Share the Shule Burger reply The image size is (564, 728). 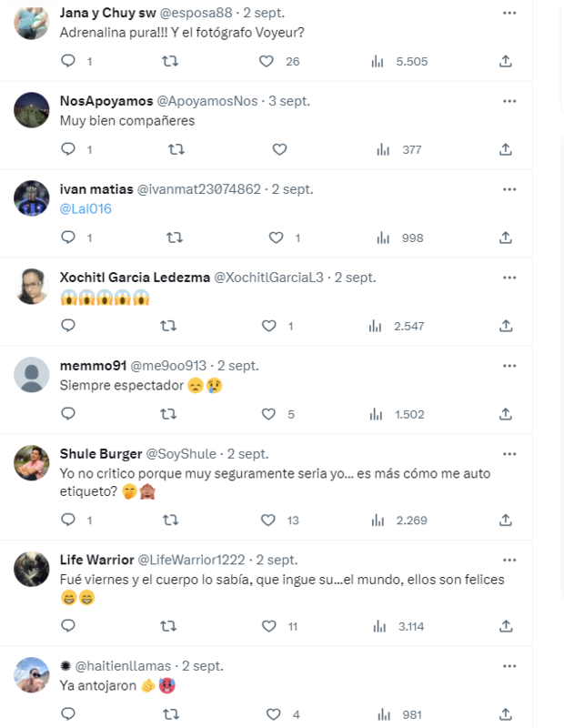click(506, 520)
